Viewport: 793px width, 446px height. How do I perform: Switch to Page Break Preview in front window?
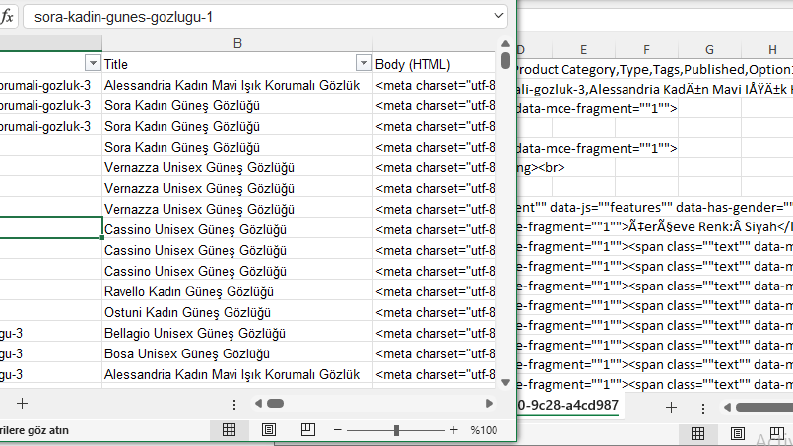(307, 430)
